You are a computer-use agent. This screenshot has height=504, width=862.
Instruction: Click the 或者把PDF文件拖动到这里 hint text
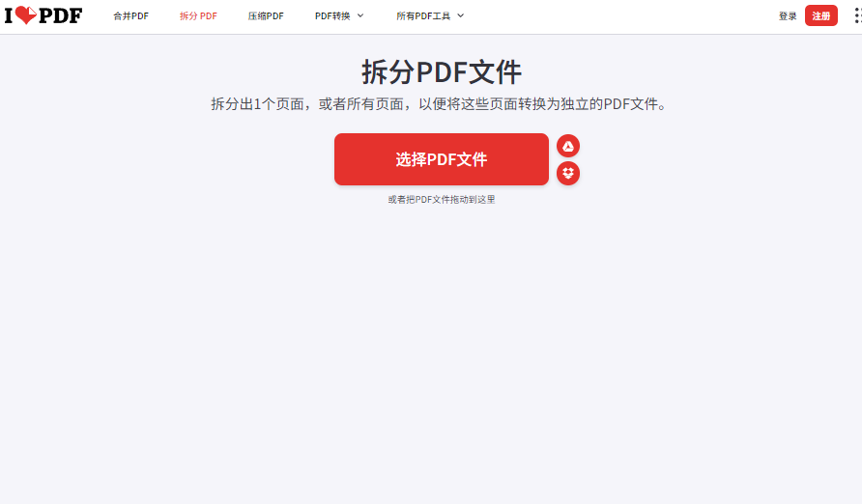click(442, 199)
